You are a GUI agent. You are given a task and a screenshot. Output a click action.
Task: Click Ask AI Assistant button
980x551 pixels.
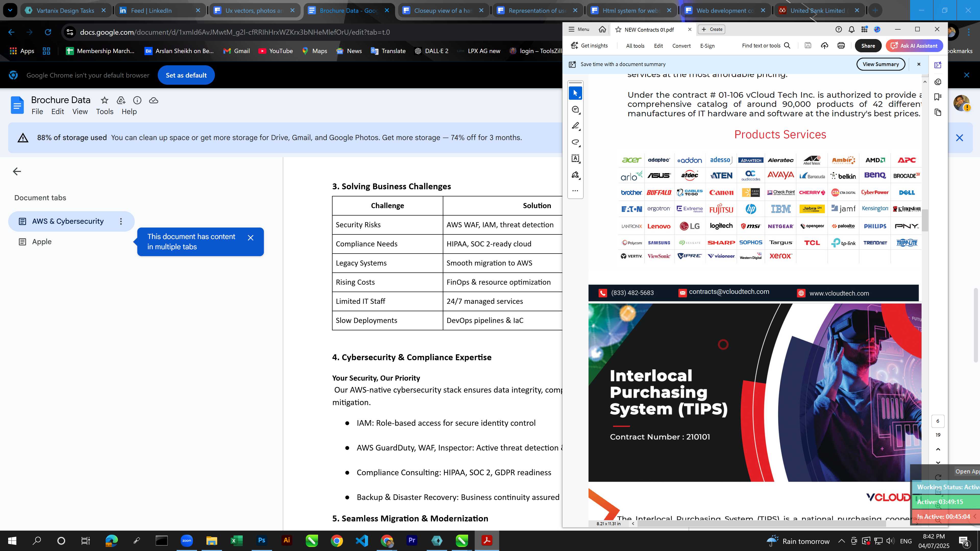[x=915, y=46]
